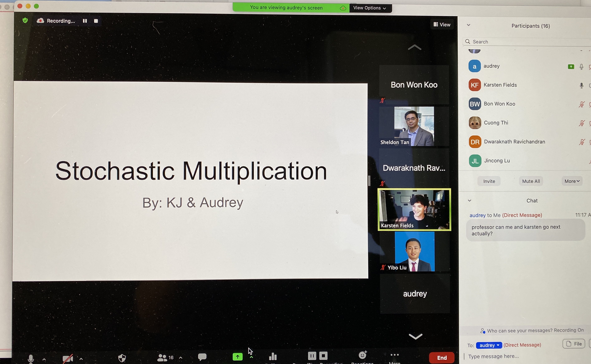Stop the recording from top bar

[x=96, y=21]
